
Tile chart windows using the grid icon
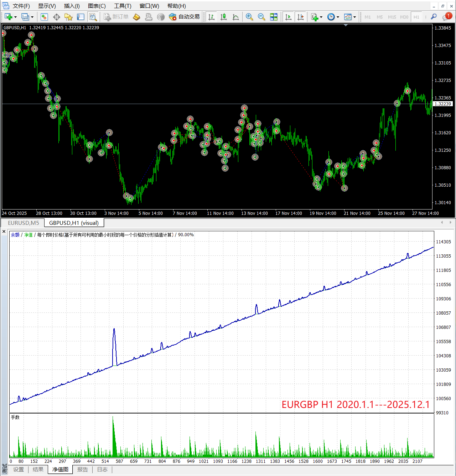(274, 17)
